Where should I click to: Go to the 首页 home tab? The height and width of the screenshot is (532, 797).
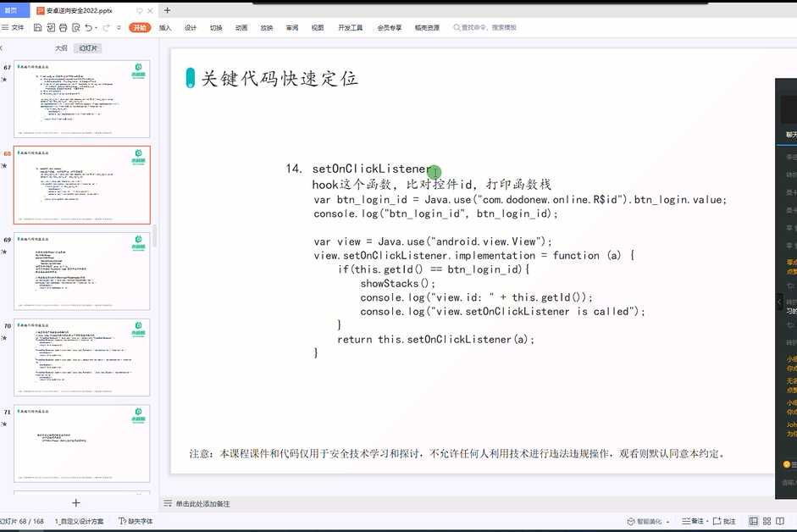click(11, 10)
